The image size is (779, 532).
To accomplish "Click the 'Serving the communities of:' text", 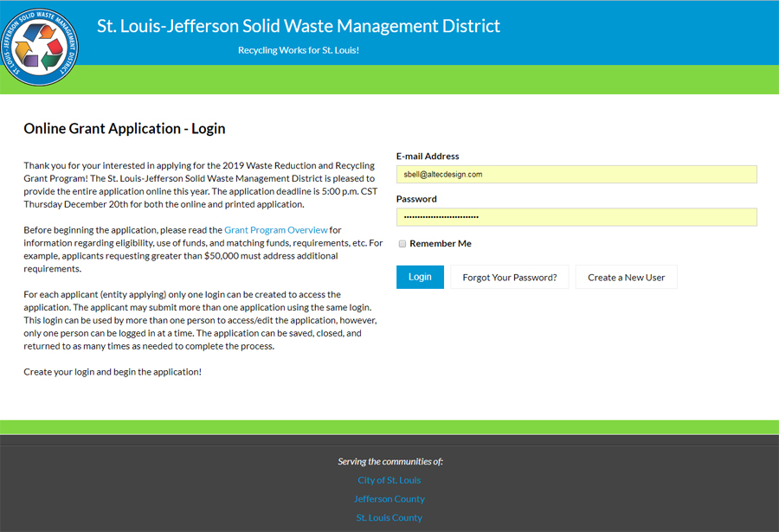I will [x=390, y=461].
